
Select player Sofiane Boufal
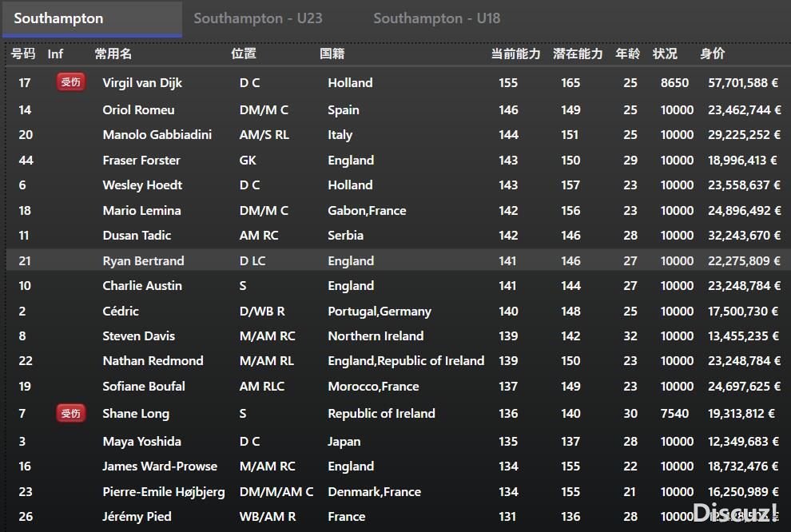click(x=144, y=387)
